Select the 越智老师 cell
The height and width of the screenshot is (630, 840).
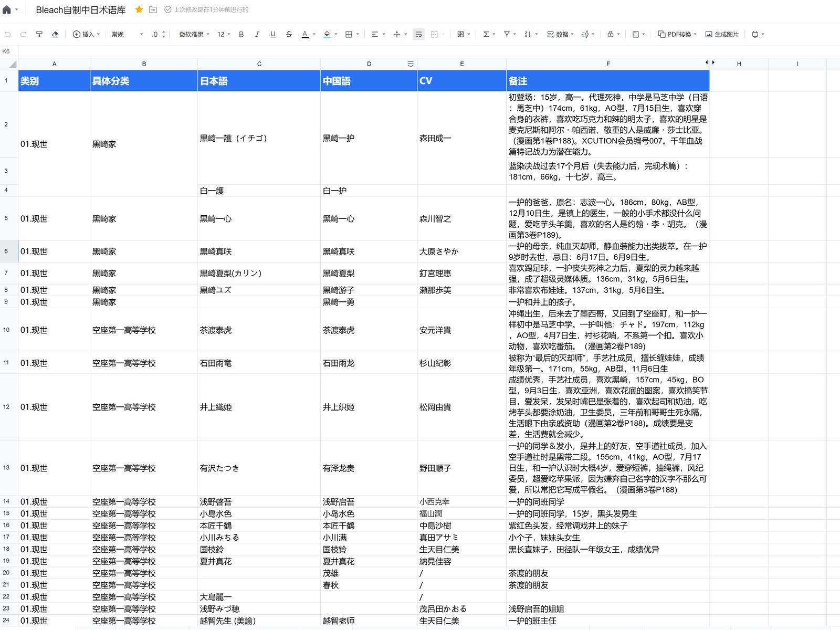coord(369,621)
